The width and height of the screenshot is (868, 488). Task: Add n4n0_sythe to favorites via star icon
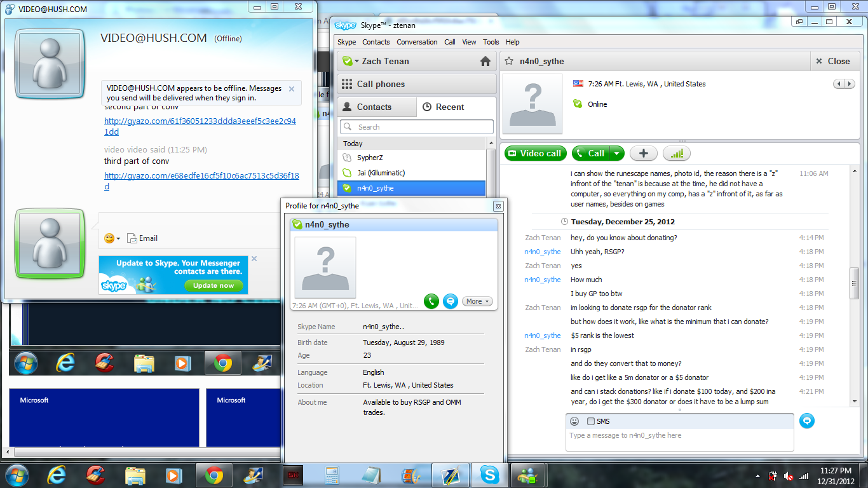pos(508,61)
